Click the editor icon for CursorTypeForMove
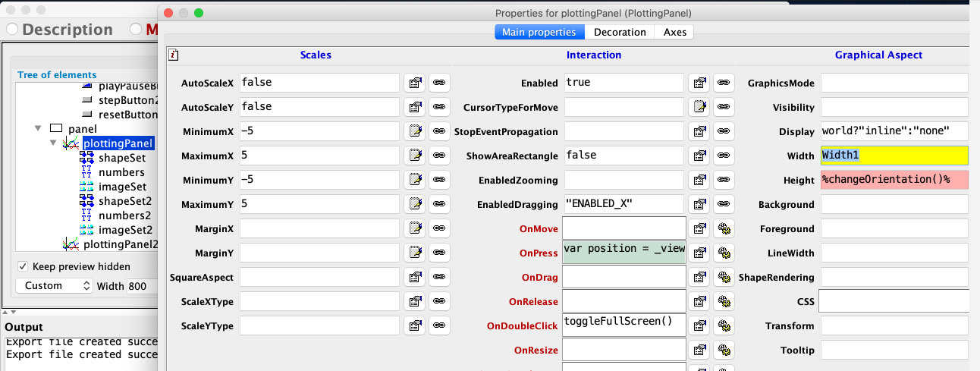 (x=700, y=107)
